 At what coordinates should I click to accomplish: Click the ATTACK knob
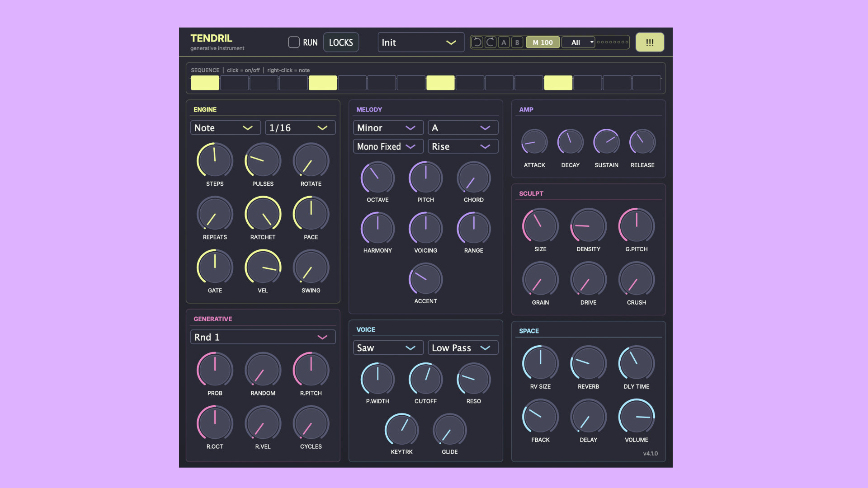point(534,142)
